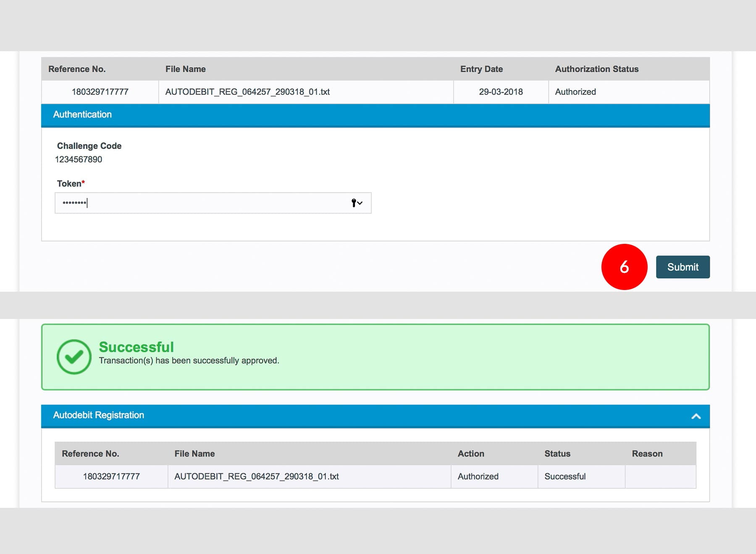
Task: Click the challenge code 1234567890
Action: point(79,159)
